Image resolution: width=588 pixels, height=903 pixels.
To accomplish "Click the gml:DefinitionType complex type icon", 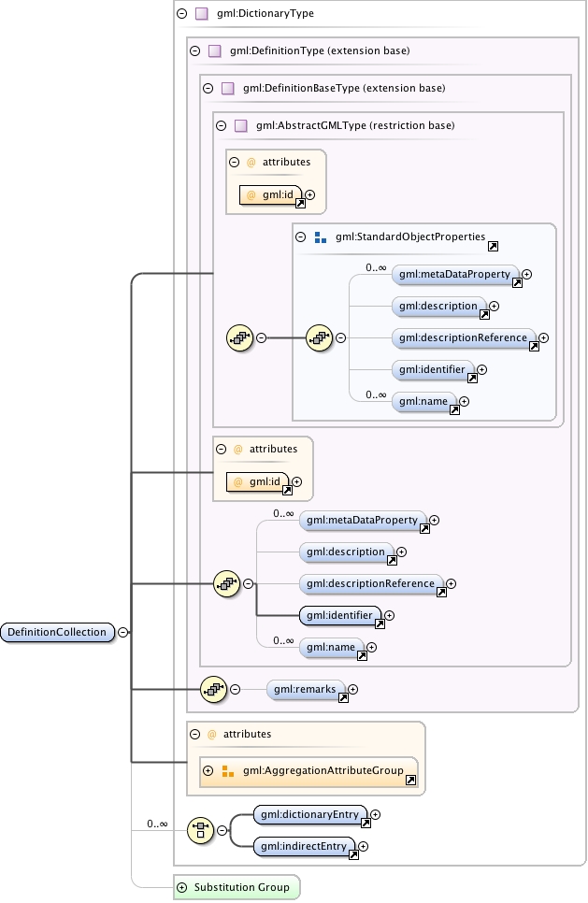I will [215, 50].
